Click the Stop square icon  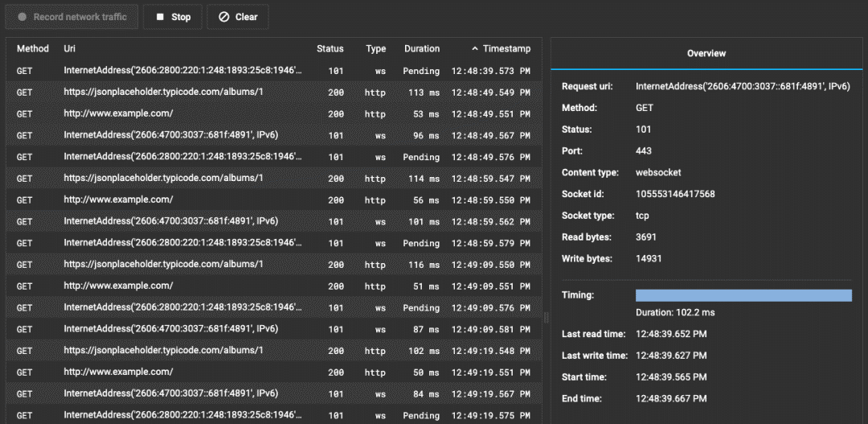(160, 17)
